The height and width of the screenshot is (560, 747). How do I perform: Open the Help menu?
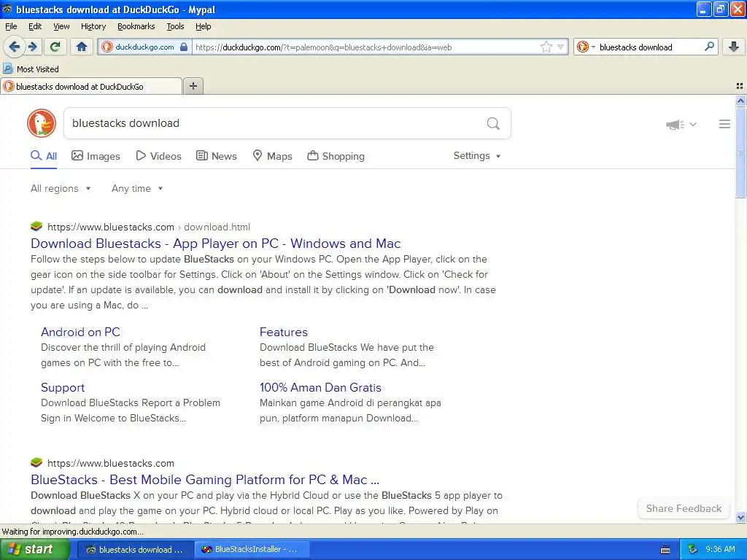pos(203,26)
